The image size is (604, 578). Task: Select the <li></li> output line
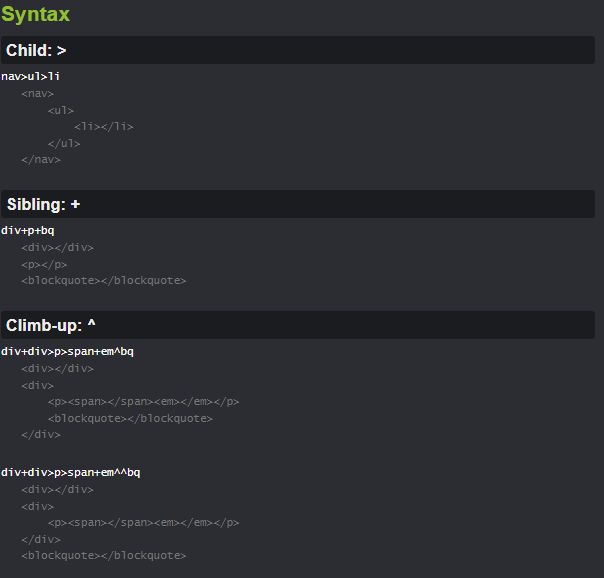point(104,127)
